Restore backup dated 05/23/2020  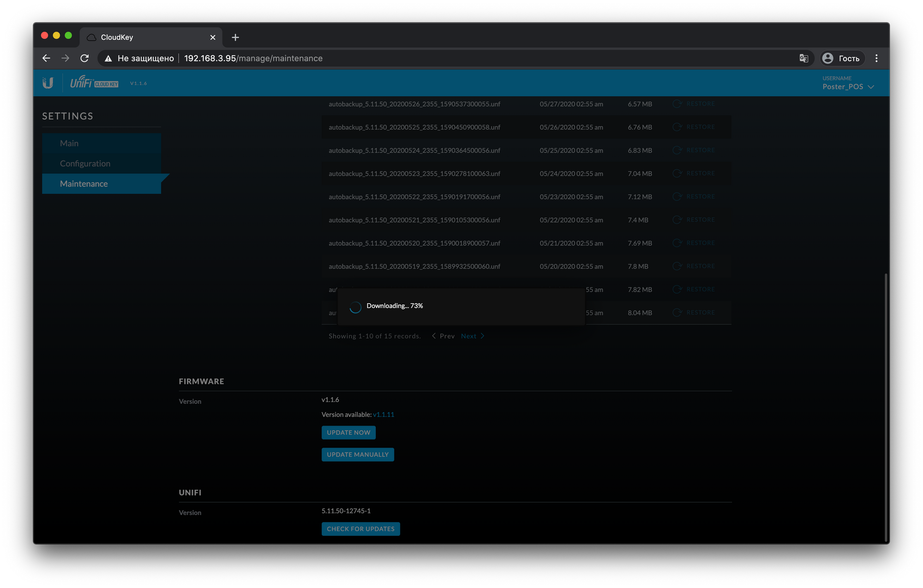(x=694, y=197)
